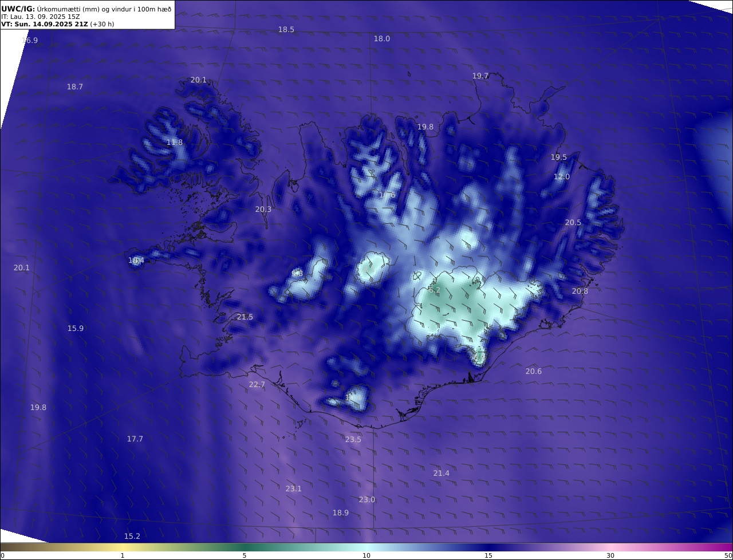This screenshot has width=733, height=560.
Task: Click the map value 23.0
Action: point(367,500)
